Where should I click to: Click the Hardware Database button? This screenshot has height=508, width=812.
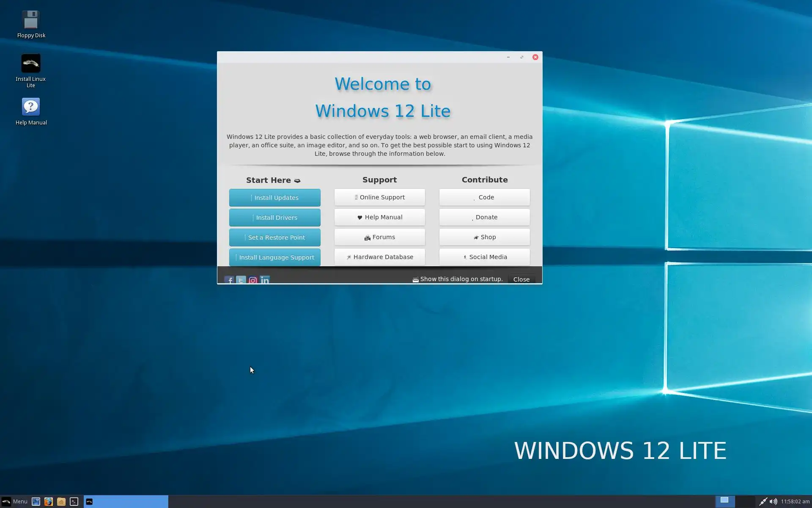click(x=379, y=257)
